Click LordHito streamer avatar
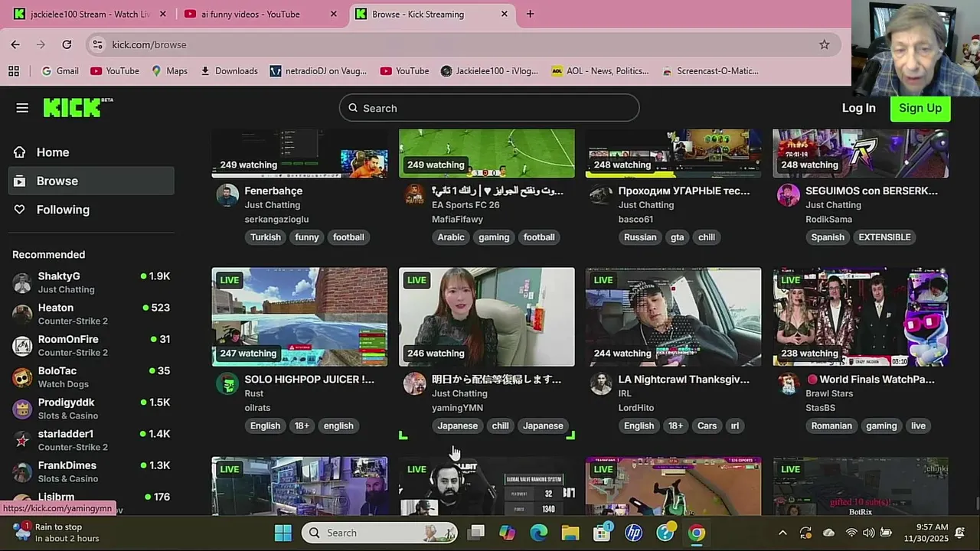This screenshot has height=551, width=980. click(601, 383)
